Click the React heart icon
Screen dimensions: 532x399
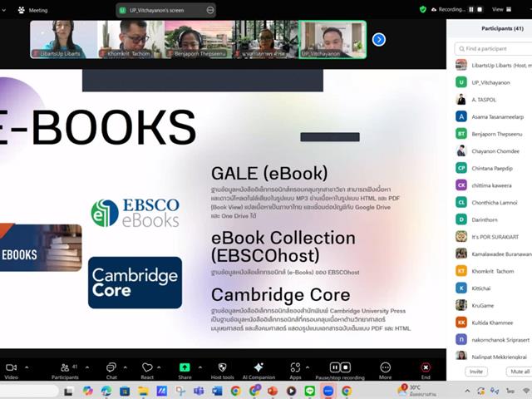coord(147,367)
